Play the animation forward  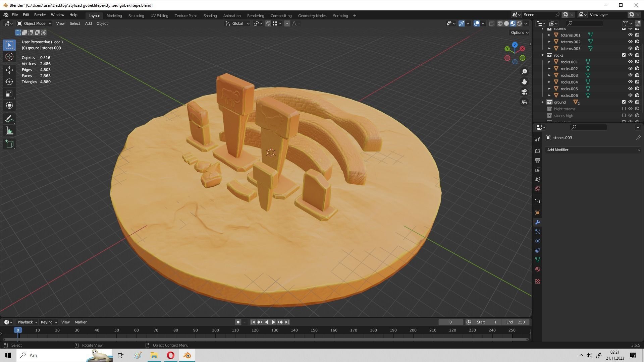(x=273, y=322)
